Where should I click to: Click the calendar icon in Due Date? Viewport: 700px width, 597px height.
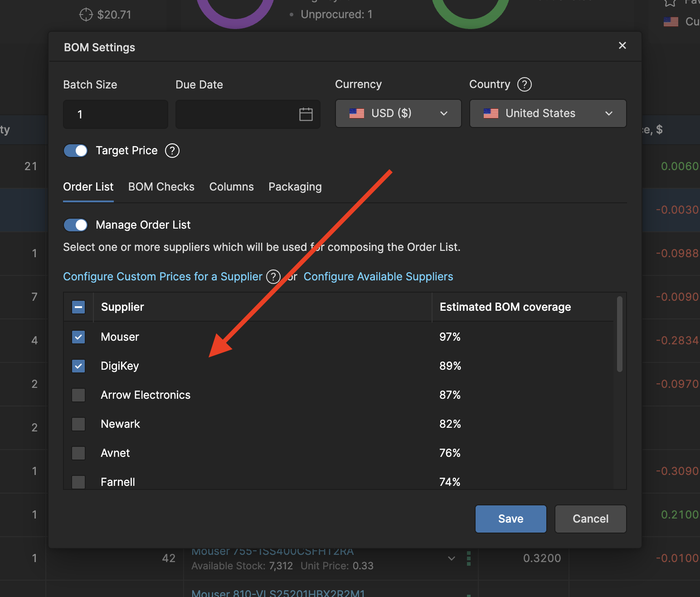306,114
